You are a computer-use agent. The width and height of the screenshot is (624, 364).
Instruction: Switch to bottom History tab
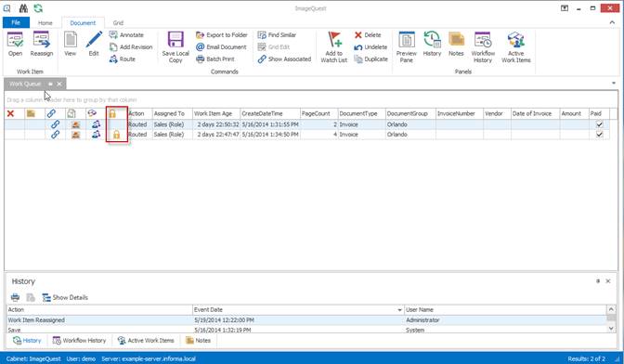(27, 341)
